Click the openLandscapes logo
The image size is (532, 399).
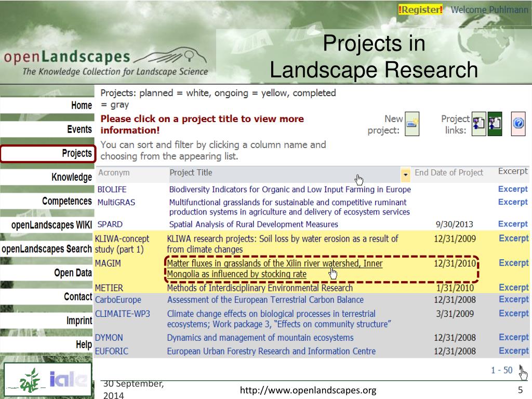pos(107,63)
